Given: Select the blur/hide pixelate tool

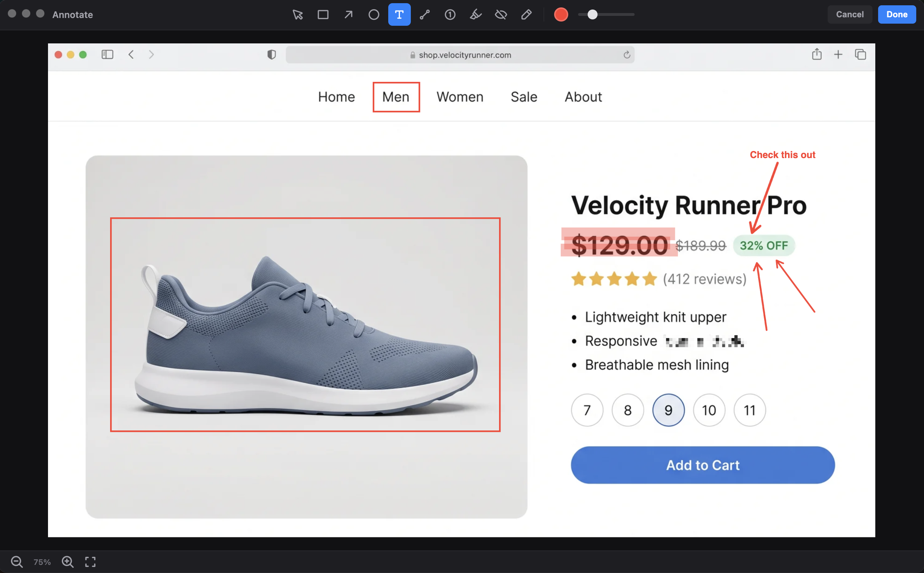Looking at the screenshot, I should pyautogui.click(x=501, y=15).
